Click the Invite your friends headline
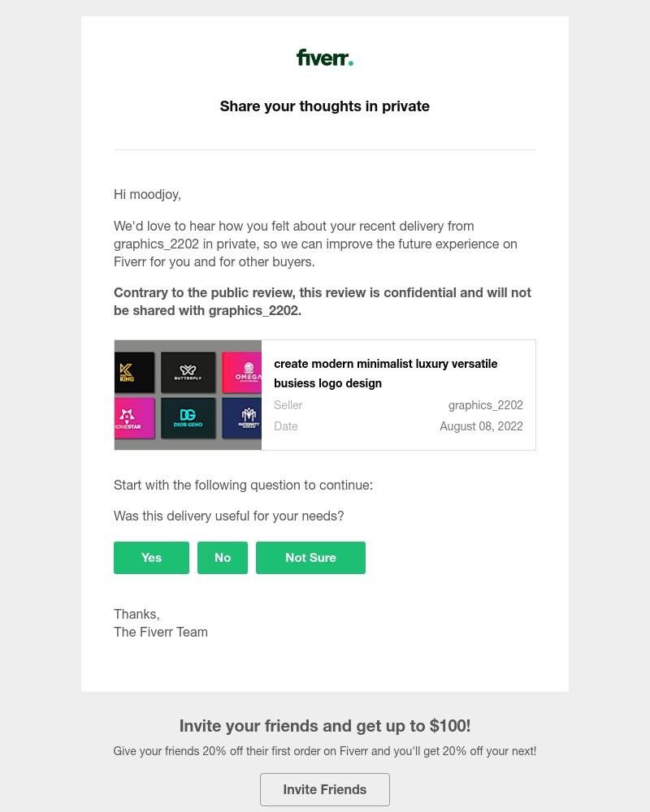 [324, 725]
